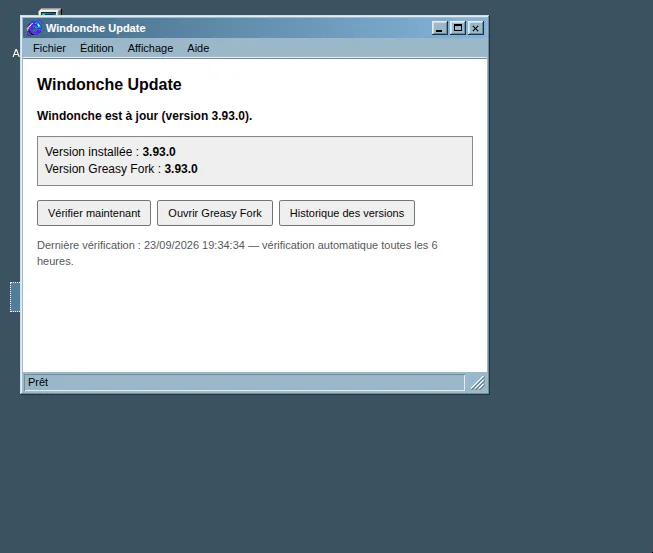Click the Vérifier maintenant button
Image resolution: width=653 pixels, height=553 pixels.
click(94, 213)
